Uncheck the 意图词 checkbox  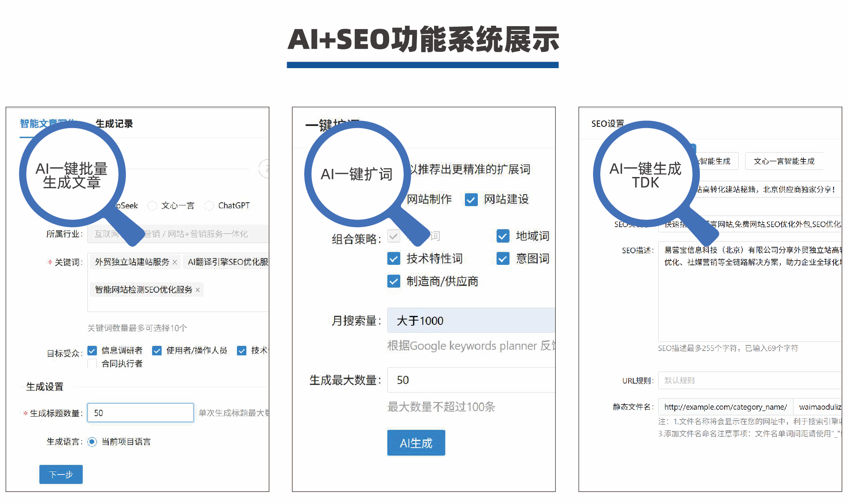pyautogui.click(x=502, y=258)
